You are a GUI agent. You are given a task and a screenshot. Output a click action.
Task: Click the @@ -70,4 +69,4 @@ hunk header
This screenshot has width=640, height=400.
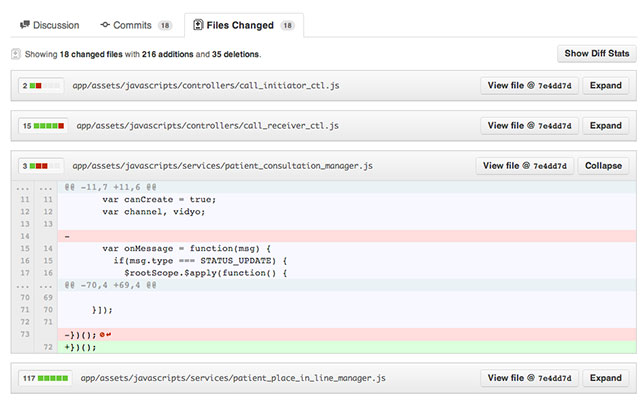[x=110, y=285]
